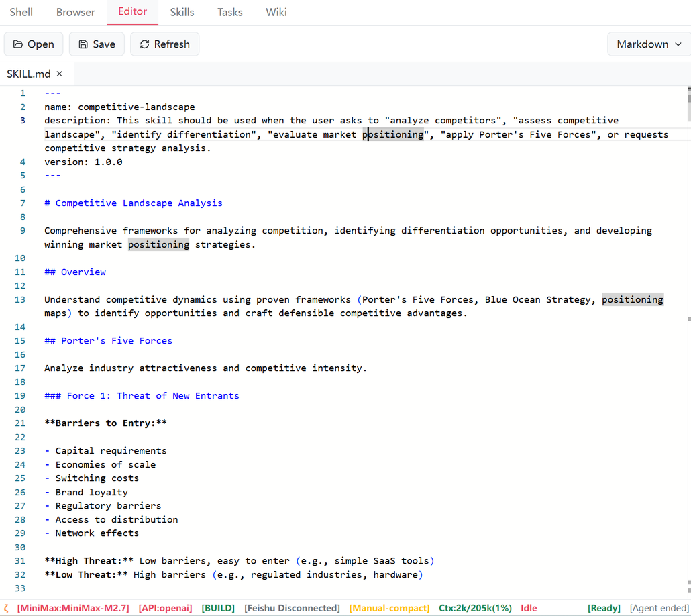
Task: Click the Refresh button to reload the file
Action: pos(164,44)
